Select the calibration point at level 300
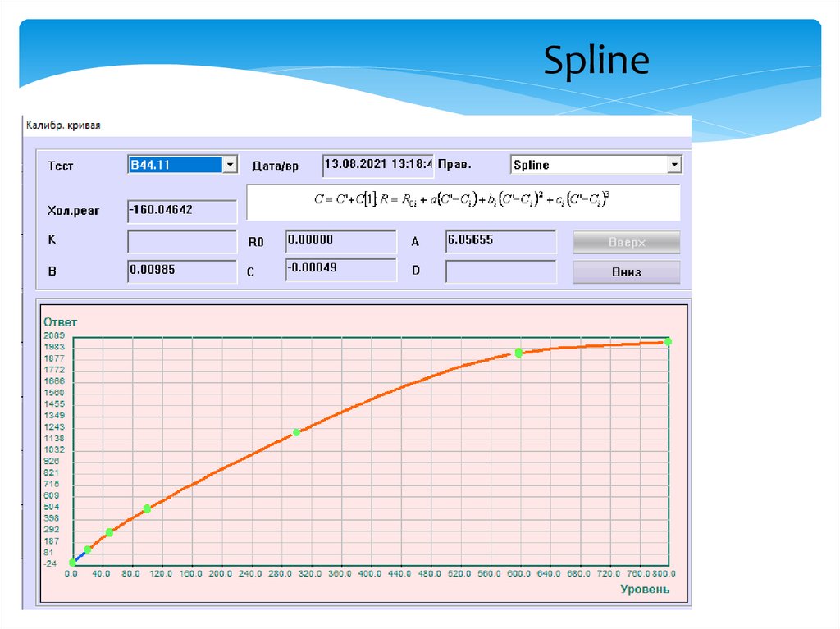The height and width of the screenshot is (629, 840). click(x=296, y=432)
